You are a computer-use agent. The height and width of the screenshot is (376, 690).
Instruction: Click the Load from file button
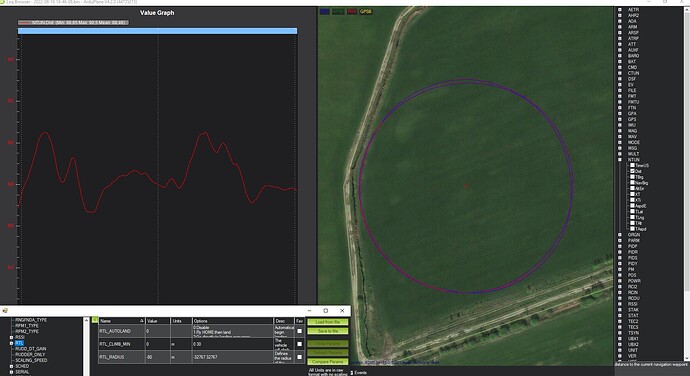[328, 322]
